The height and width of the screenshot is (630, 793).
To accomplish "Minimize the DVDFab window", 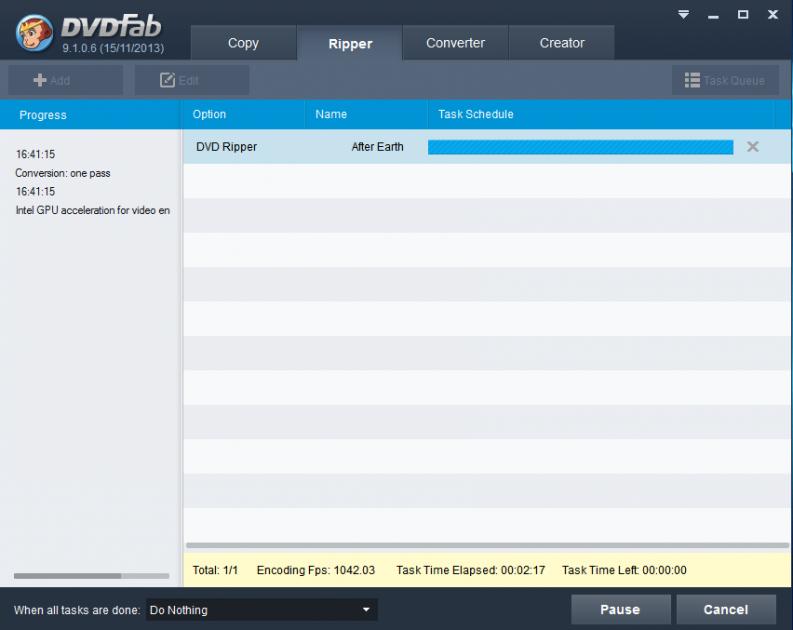I will coord(713,15).
